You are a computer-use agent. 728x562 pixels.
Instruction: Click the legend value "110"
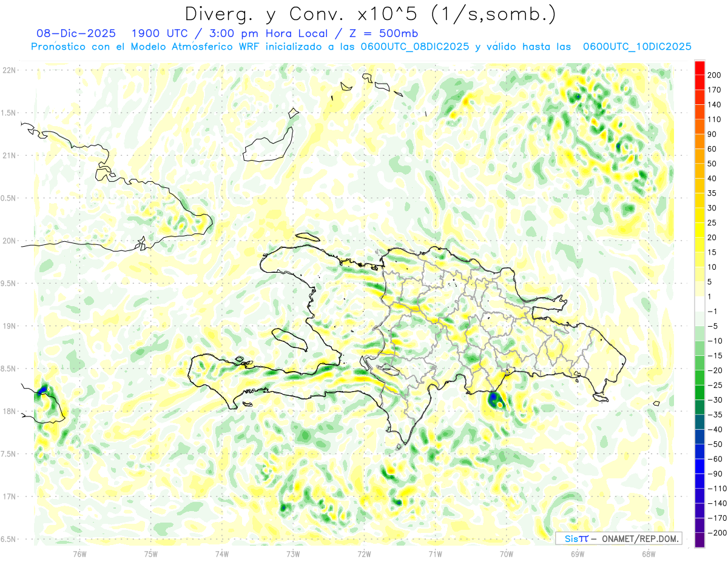714,119
